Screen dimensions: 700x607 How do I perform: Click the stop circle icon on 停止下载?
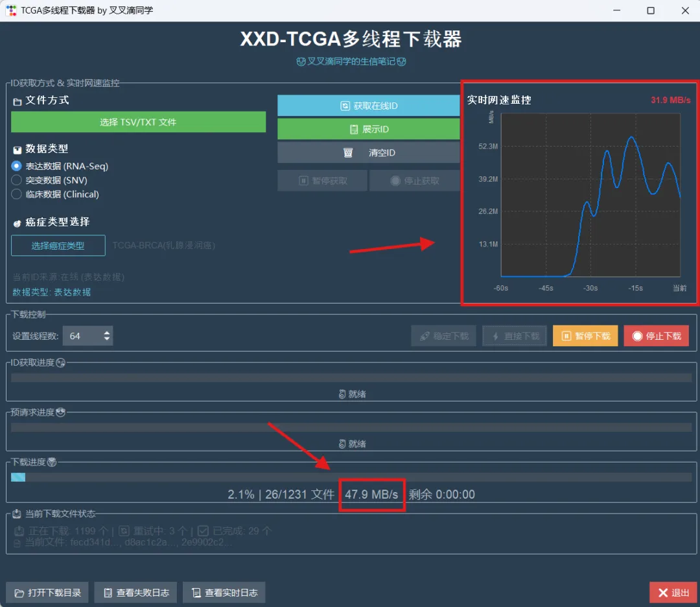click(638, 336)
